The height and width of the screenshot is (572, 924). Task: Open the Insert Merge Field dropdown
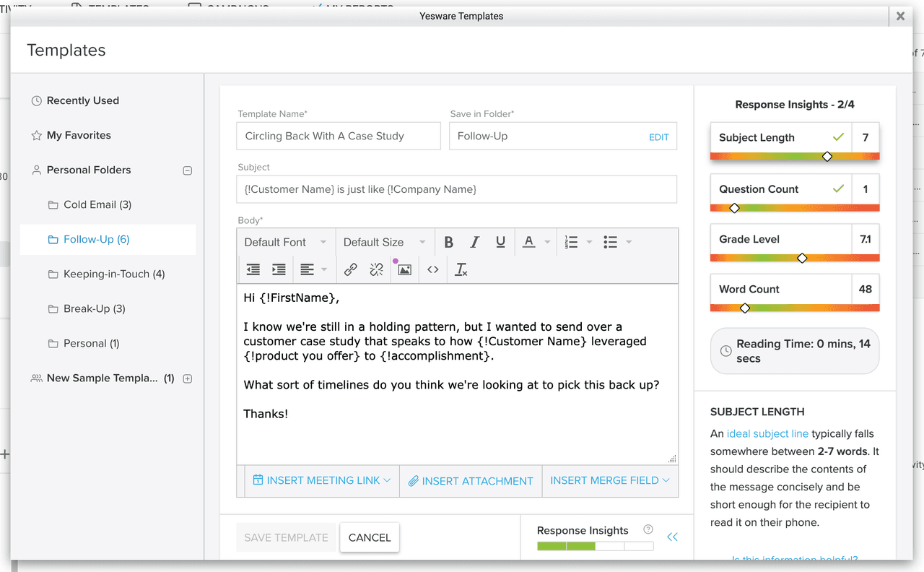[610, 480]
